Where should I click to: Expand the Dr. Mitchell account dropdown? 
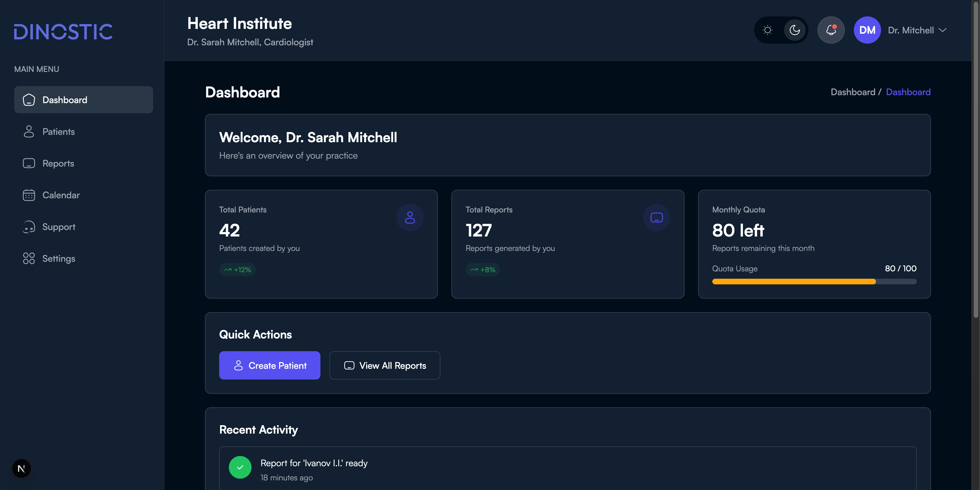(917, 30)
